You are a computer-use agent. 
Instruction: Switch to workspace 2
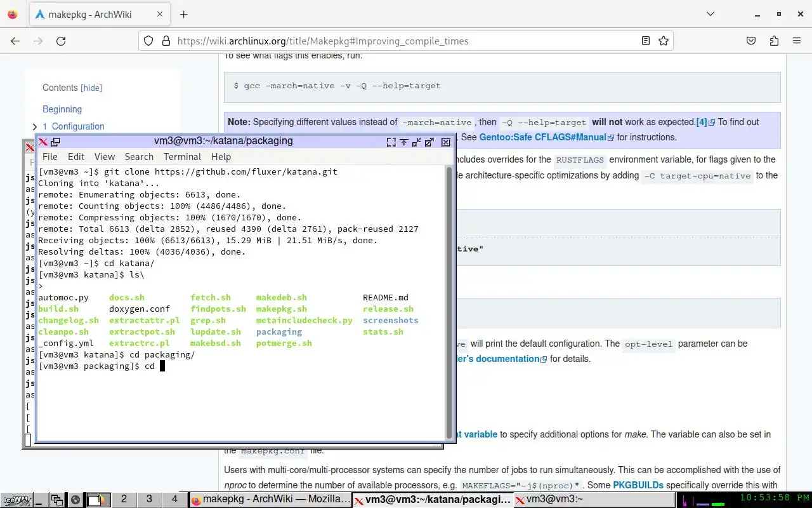[x=124, y=499]
